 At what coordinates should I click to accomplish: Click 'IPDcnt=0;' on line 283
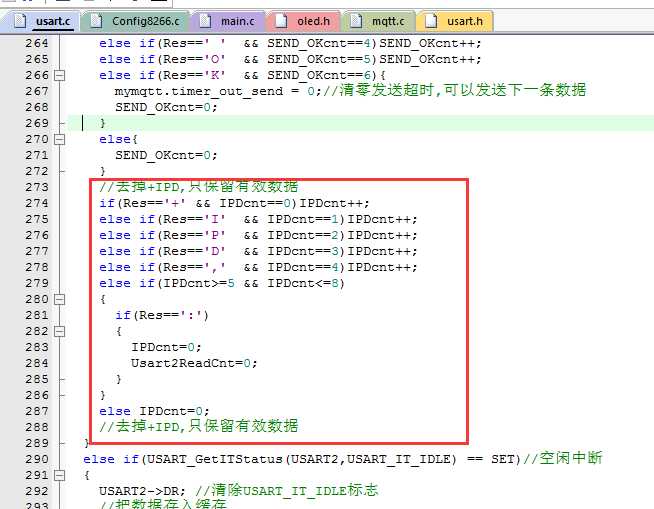pyautogui.click(x=166, y=348)
